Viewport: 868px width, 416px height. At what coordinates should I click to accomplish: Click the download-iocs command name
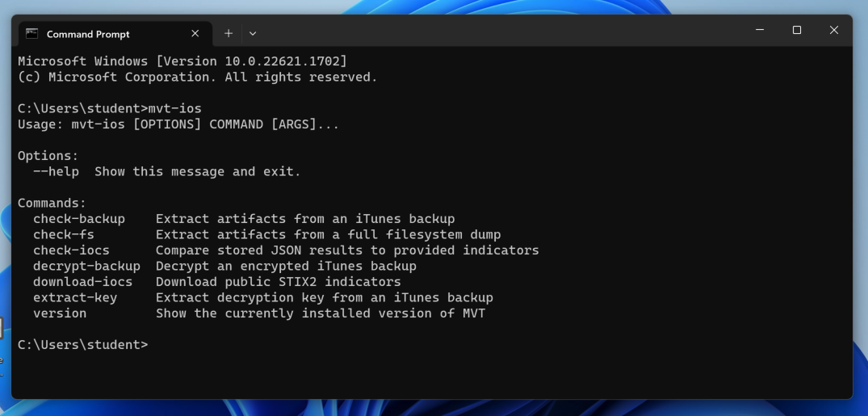point(82,282)
